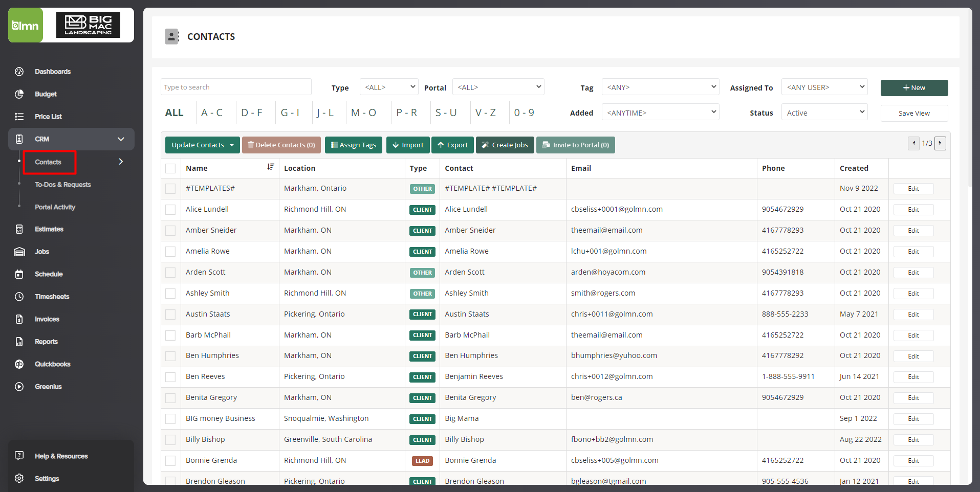
Task: Open the Quickbooks icon in sidebar
Action: point(19,364)
